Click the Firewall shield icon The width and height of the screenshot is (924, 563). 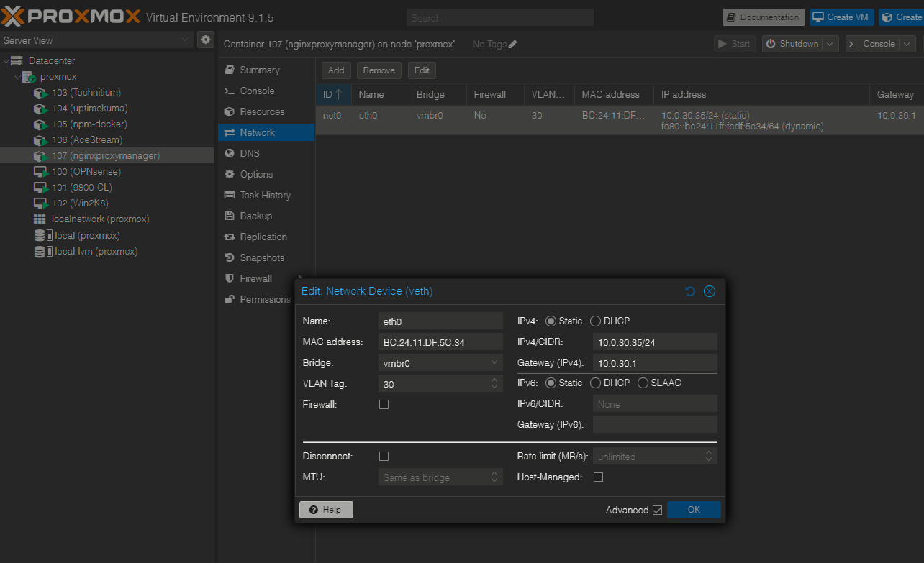point(230,278)
